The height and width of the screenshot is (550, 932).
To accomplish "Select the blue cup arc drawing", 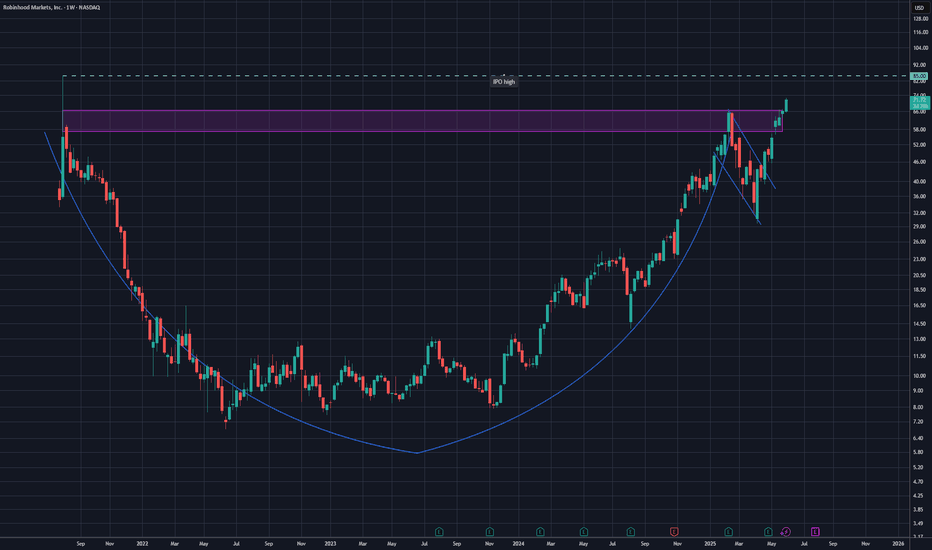I will point(417,452).
